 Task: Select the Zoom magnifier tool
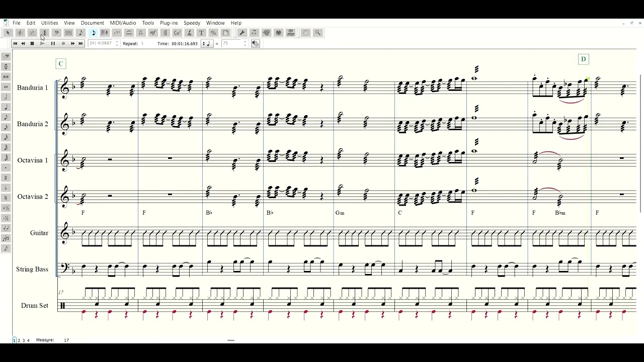(318, 33)
